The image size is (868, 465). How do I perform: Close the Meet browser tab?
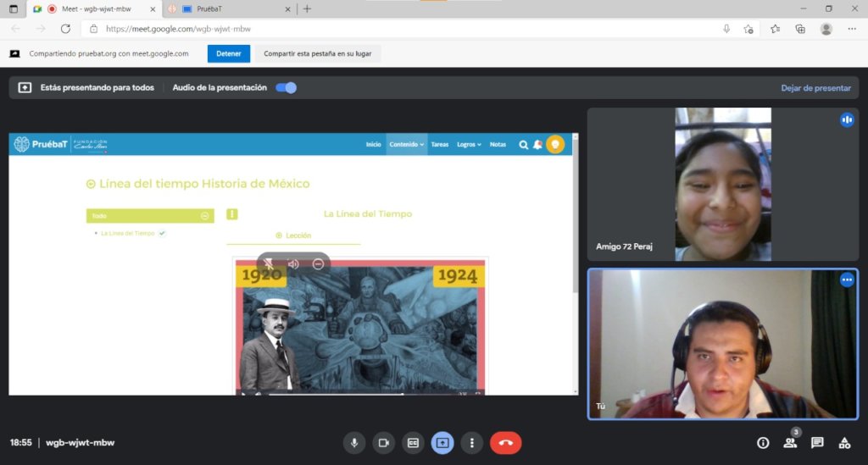click(153, 8)
